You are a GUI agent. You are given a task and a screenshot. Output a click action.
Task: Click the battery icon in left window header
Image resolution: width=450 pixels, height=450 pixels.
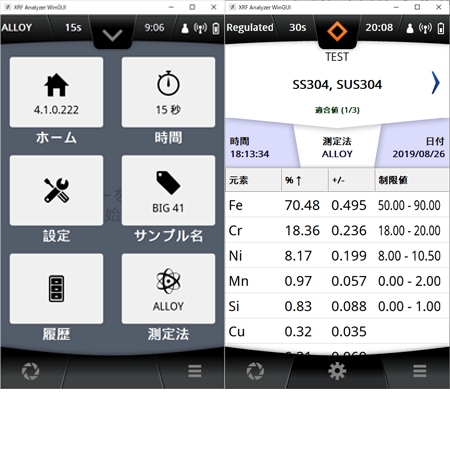(216, 28)
